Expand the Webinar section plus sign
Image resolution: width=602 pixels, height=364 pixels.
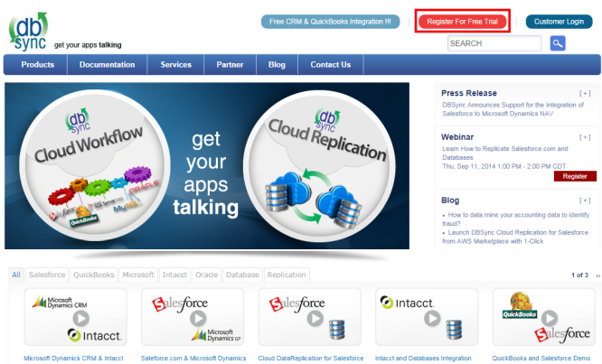coord(585,137)
